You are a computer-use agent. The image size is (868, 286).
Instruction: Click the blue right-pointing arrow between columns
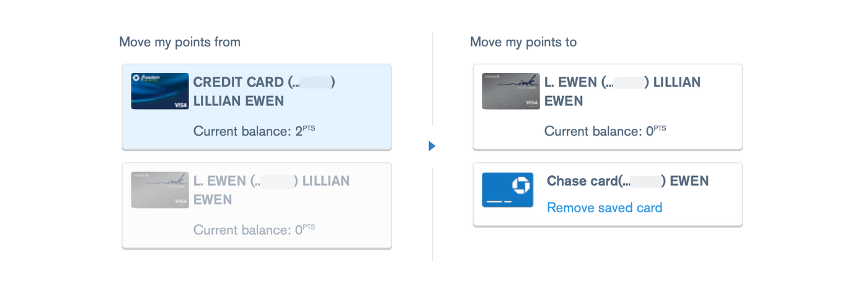click(432, 146)
